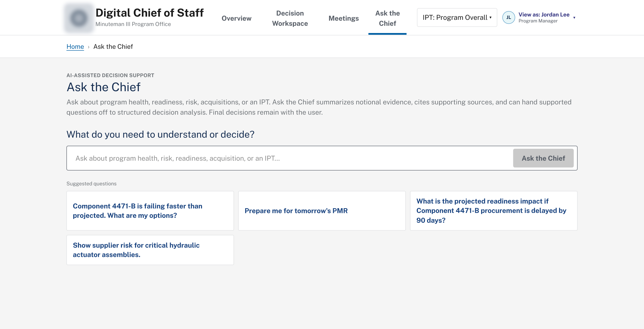Click the Ask the Chief breadcrumb text

[x=113, y=46]
